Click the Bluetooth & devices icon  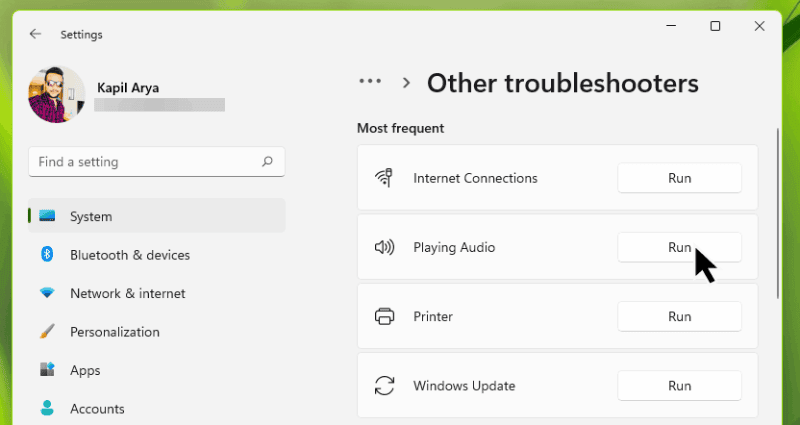pos(46,255)
